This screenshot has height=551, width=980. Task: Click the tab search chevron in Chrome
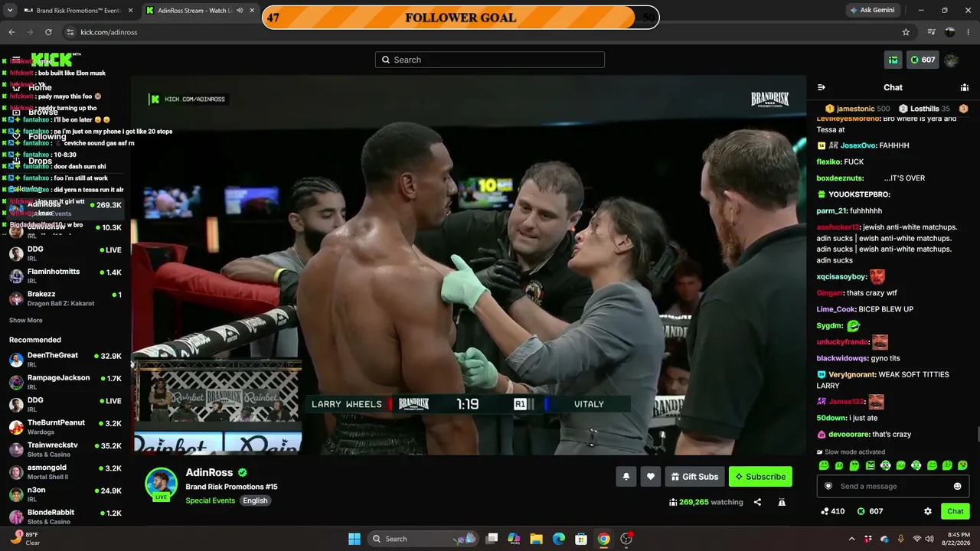[8, 10]
